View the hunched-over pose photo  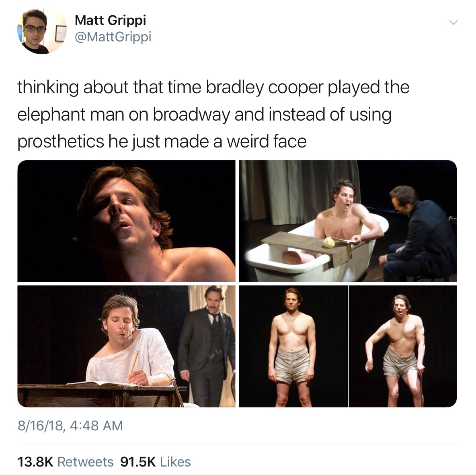point(402,346)
